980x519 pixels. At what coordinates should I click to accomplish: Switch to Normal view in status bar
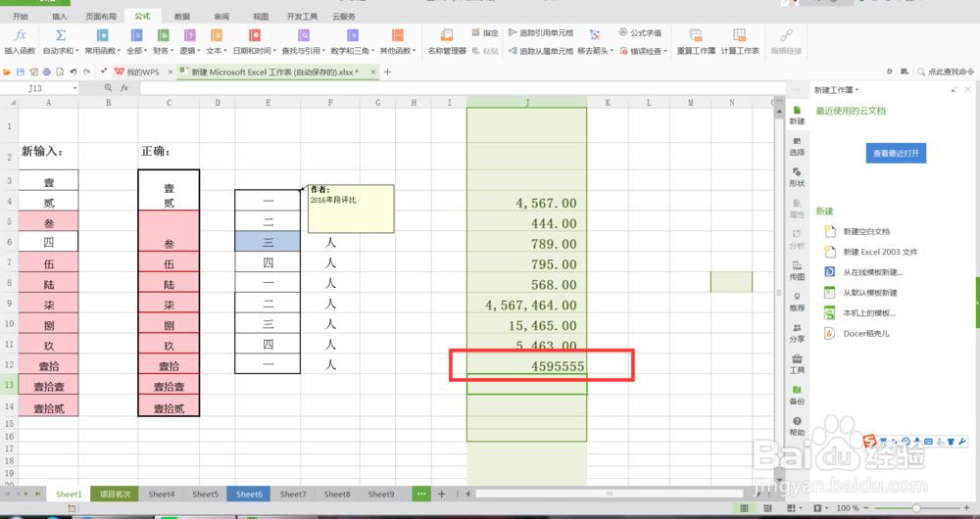[x=745, y=508]
